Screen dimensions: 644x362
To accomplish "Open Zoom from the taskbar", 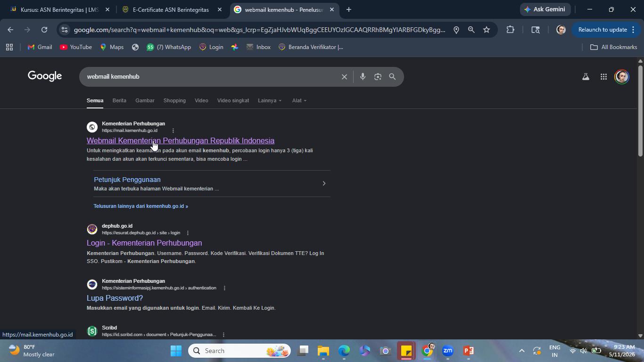I will pos(448,351).
